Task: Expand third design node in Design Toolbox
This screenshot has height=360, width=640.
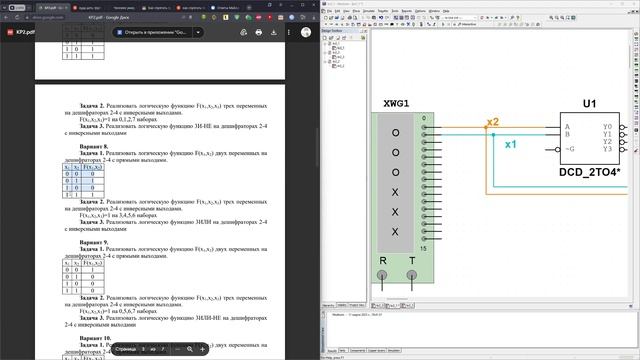Action: [325, 61]
